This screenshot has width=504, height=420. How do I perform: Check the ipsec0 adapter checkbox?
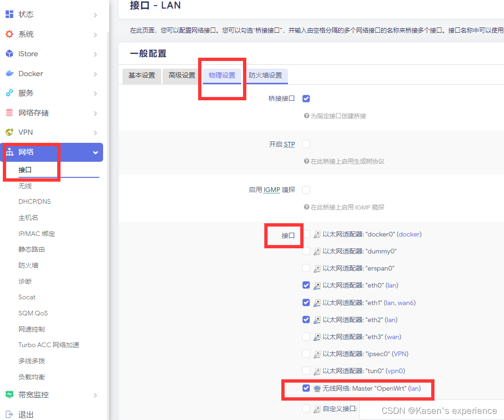pos(306,353)
